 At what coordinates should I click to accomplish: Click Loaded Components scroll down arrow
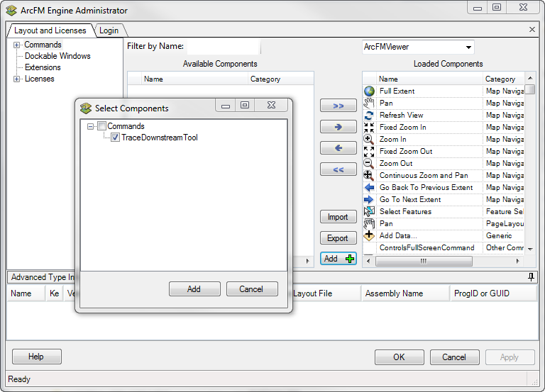click(x=530, y=249)
